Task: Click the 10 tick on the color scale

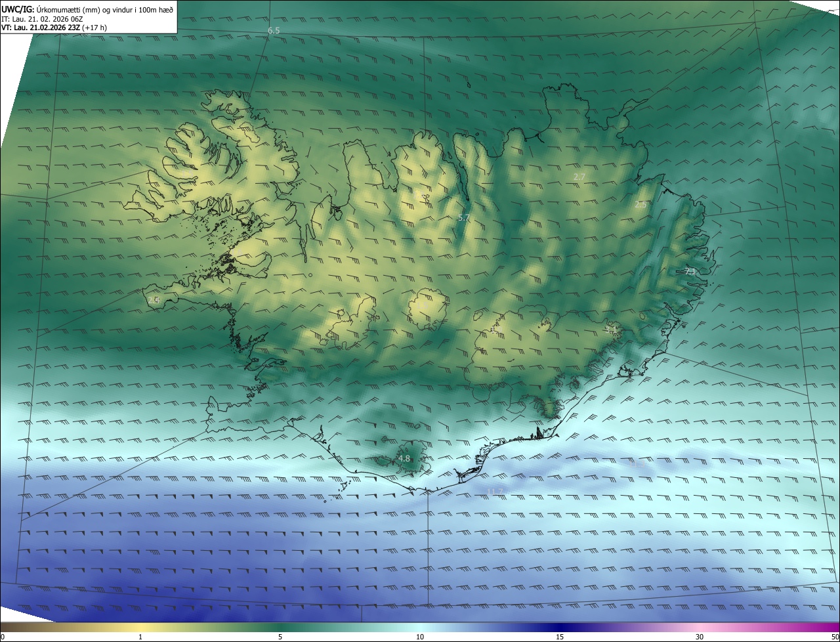Action: [x=420, y=637]
